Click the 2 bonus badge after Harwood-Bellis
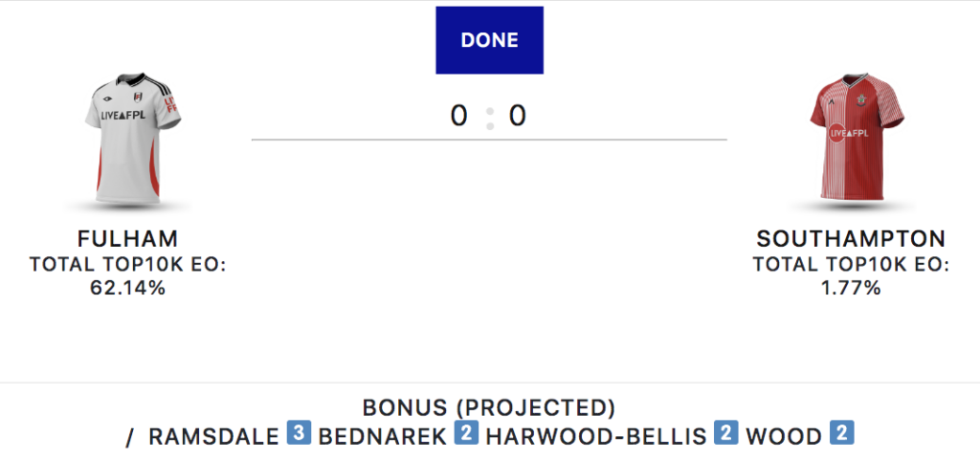980x459 pixels. pos(725,435)
